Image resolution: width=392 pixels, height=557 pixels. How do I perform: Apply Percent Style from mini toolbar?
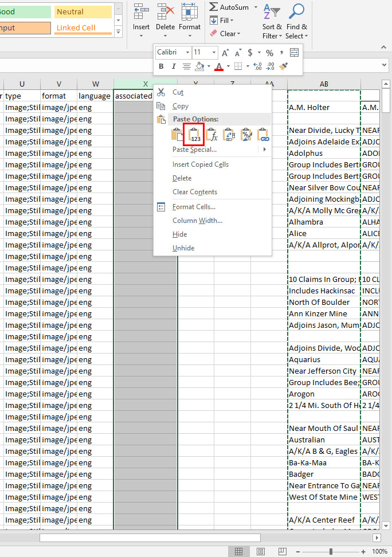(269, 52)
